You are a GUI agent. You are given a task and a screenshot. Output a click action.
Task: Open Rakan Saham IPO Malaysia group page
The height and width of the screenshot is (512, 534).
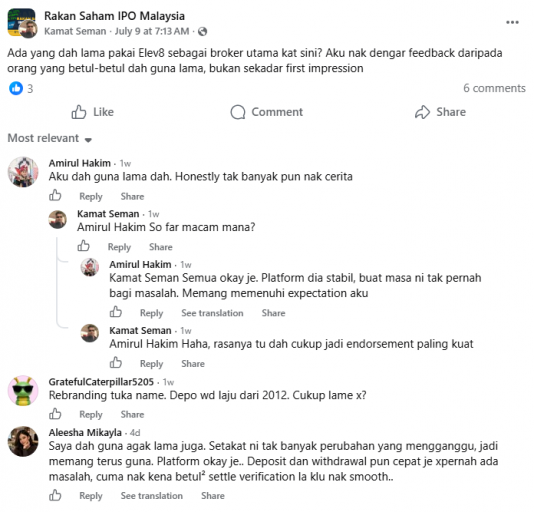pyautogui.click(x=114, y=16)
